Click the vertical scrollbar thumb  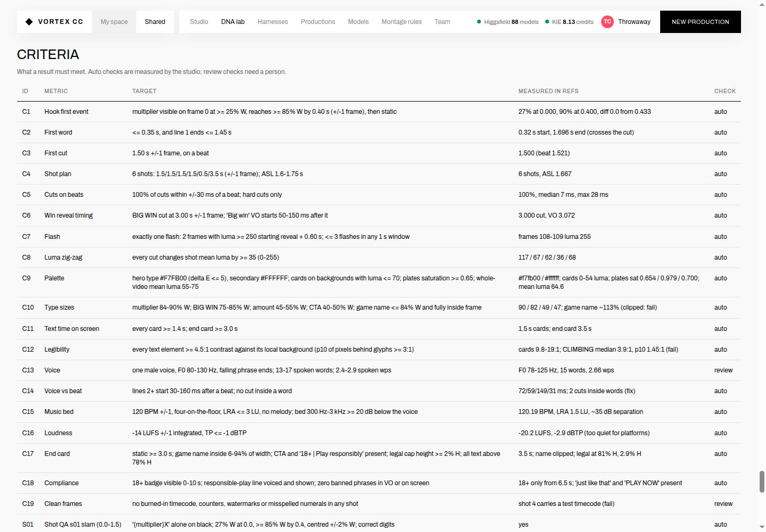[762, 481]
